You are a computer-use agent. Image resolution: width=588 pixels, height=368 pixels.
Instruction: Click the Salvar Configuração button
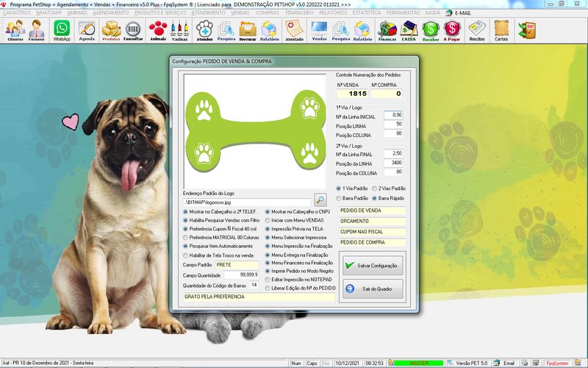[x=373, y=266]
